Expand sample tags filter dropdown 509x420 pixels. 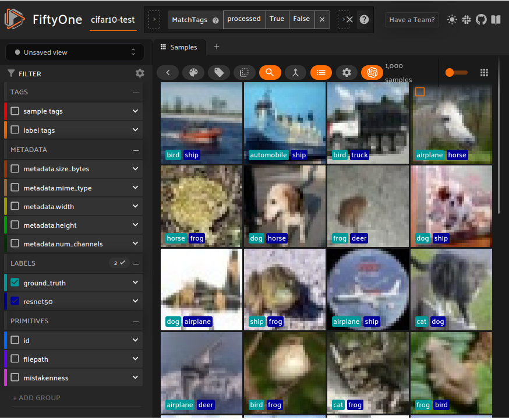coord(135,111)
